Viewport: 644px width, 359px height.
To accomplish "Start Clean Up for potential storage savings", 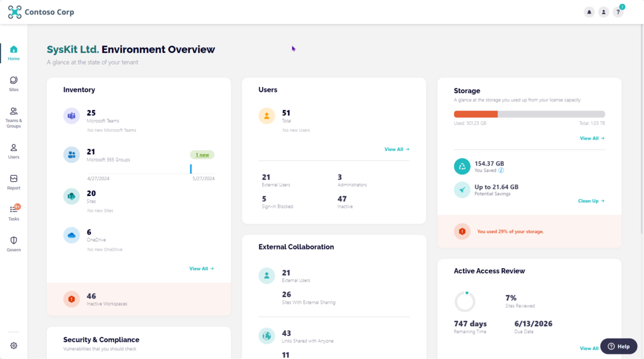I will pos(591,200).
